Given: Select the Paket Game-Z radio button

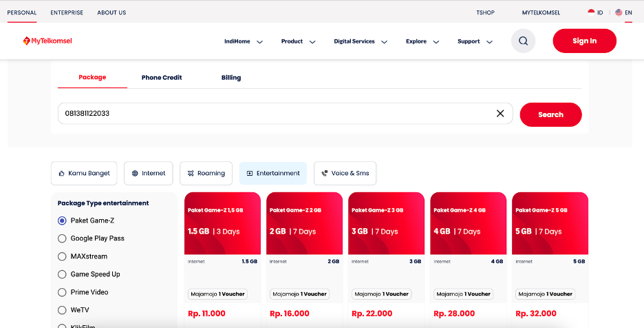Looking at the screenshot, I should coord(62,221).
